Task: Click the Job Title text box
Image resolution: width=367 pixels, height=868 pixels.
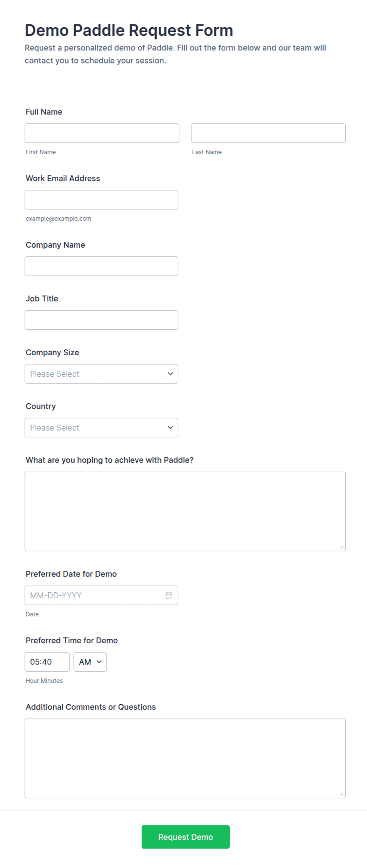Action: (x=101, y=320)
